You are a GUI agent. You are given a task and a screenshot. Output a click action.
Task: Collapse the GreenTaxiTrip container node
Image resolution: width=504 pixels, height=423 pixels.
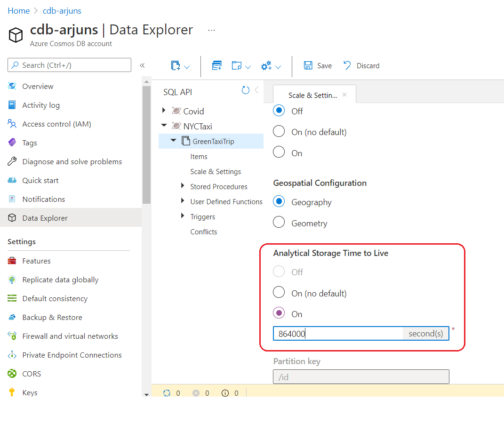tap(173, 141)
